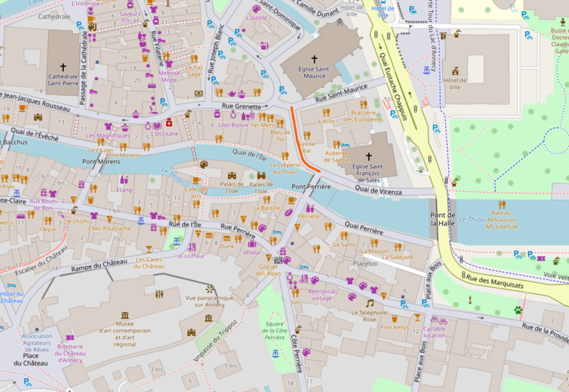Click the cocktail icon beside Finn Kellys

(x=417, y=317)
